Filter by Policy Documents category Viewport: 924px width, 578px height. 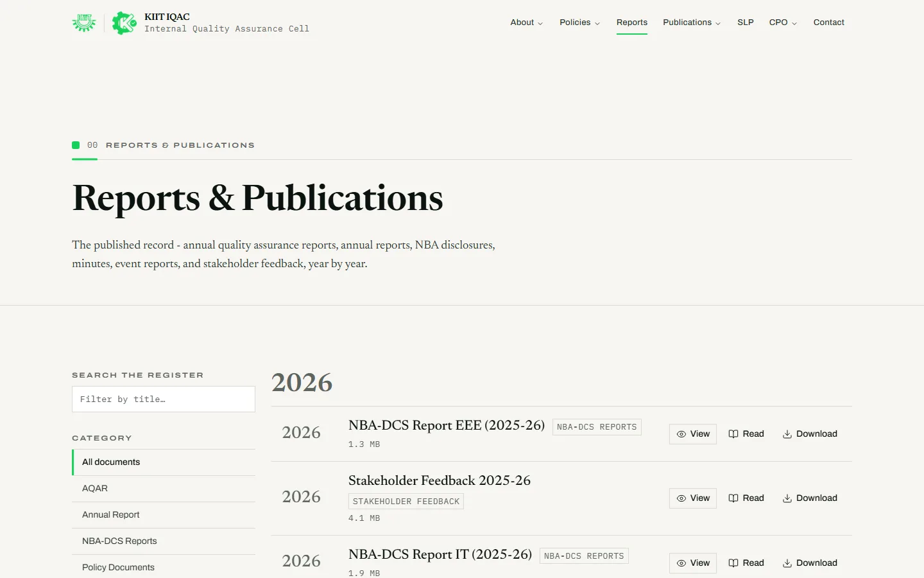[x=164, y=568]
